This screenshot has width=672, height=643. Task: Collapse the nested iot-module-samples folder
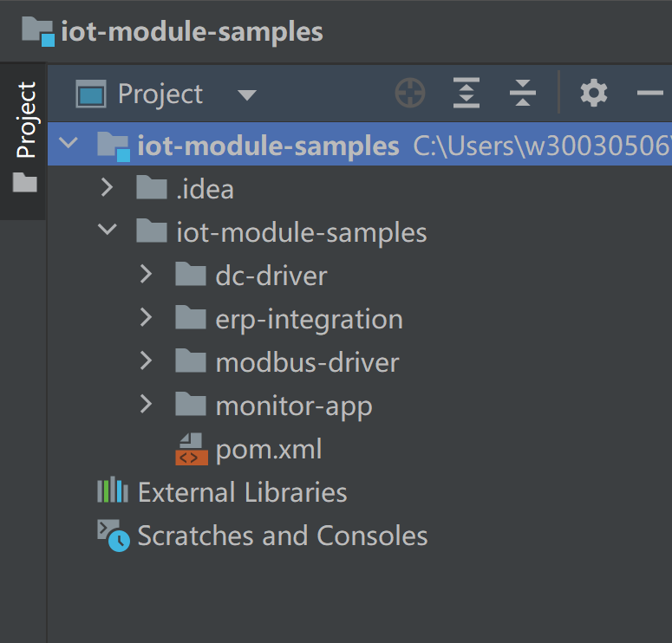tap(108, 231)
